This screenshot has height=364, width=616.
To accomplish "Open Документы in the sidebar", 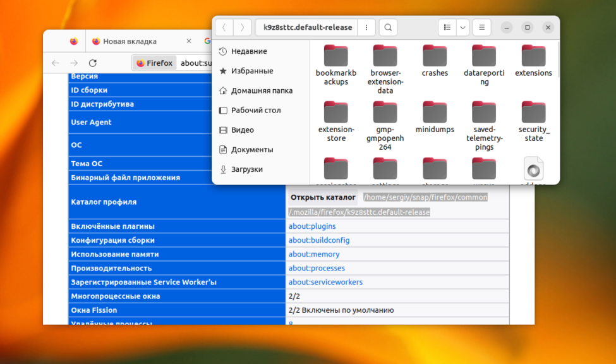I will [261, 149].
